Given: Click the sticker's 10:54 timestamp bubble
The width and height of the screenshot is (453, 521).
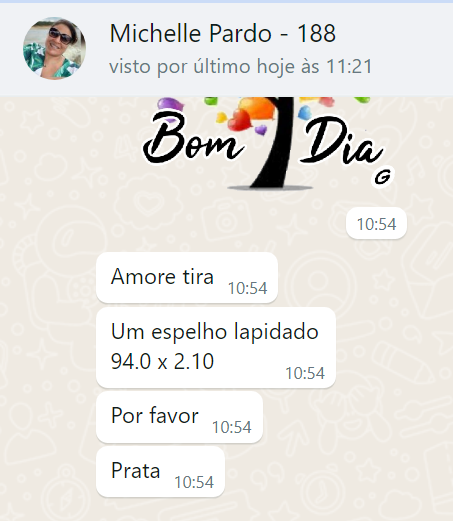Looking at the screenshot, I should coord(376,223).
